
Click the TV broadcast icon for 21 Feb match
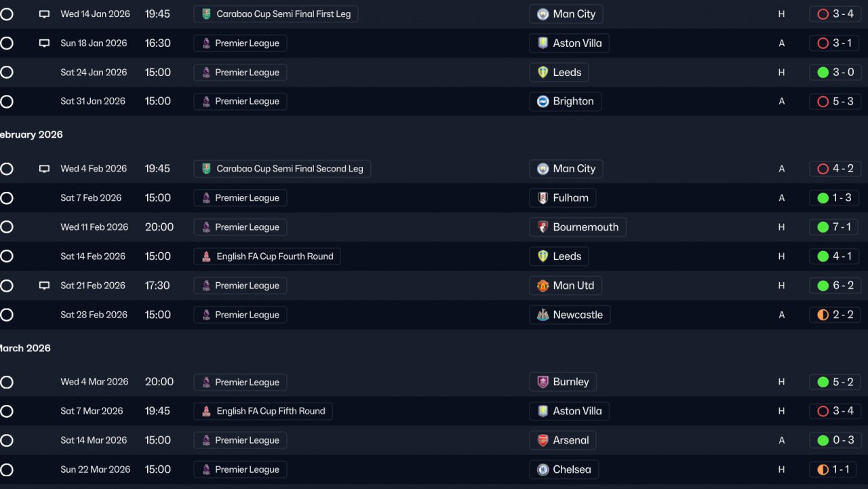coord(44,286)
